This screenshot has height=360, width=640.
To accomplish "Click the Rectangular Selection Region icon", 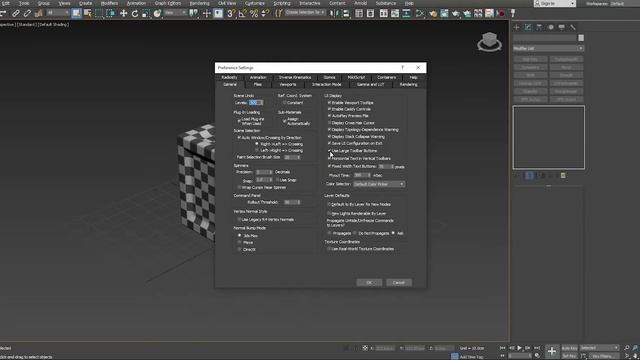I will pyautogui.click(x=99, y=13).
